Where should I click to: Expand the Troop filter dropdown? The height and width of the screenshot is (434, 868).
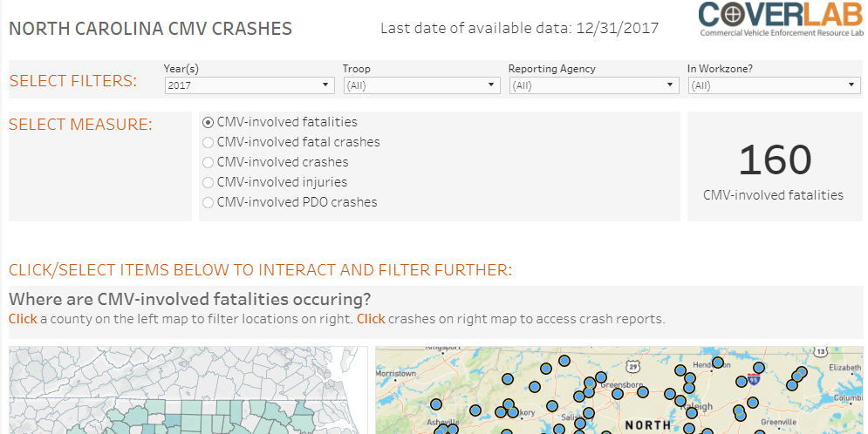coord(421,85)
